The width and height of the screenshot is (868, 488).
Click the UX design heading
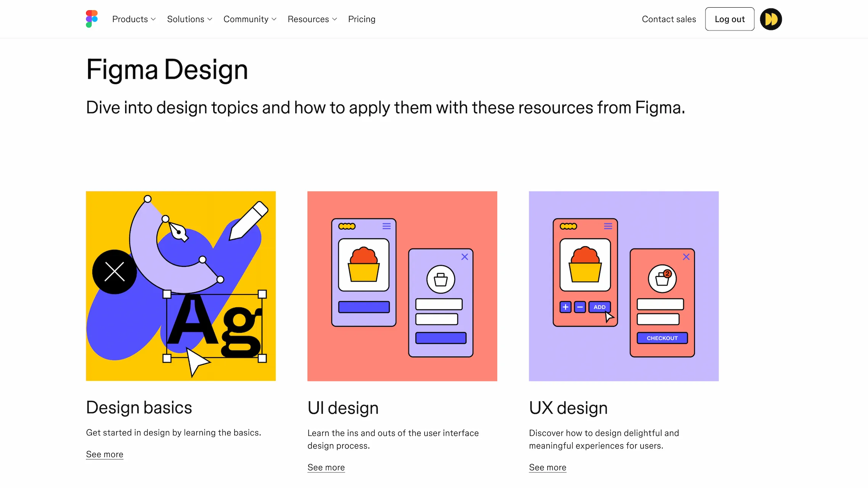(x=568, y=408)
